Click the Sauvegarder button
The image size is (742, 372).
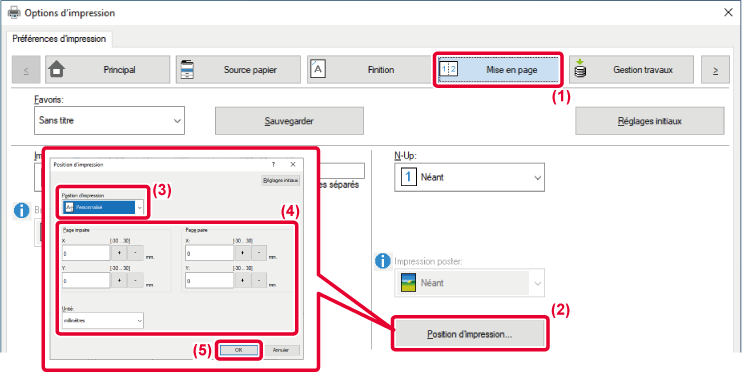point(289,121)
